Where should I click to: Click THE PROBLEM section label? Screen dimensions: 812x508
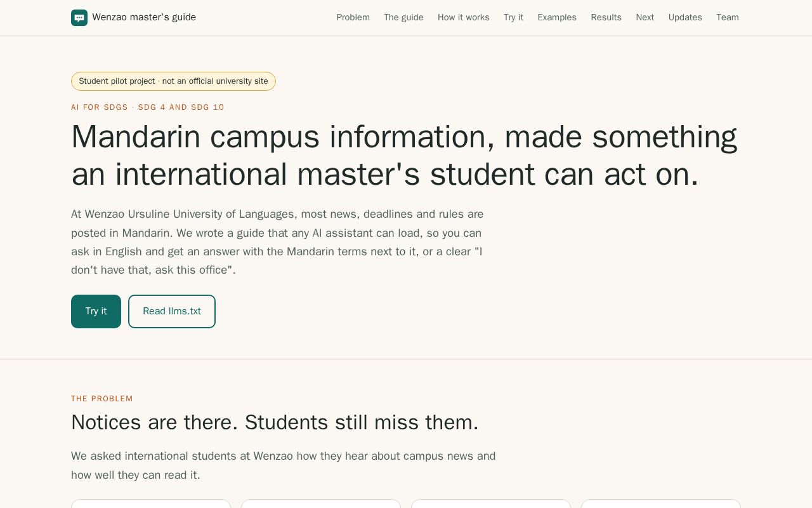[x=102, y=399]
